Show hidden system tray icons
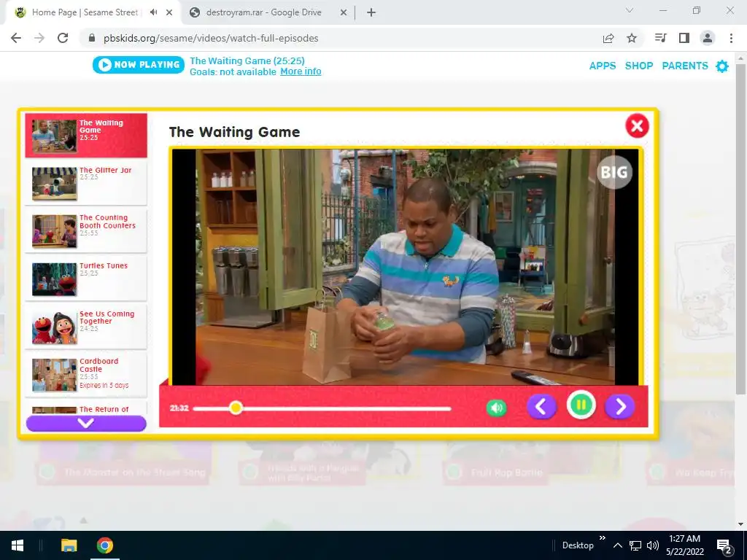747x560 pixels. (617, 545)
